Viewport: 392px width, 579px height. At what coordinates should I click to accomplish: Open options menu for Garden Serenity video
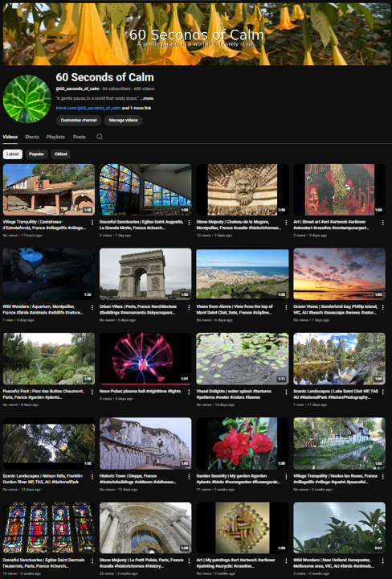click(x=286, y=477)
